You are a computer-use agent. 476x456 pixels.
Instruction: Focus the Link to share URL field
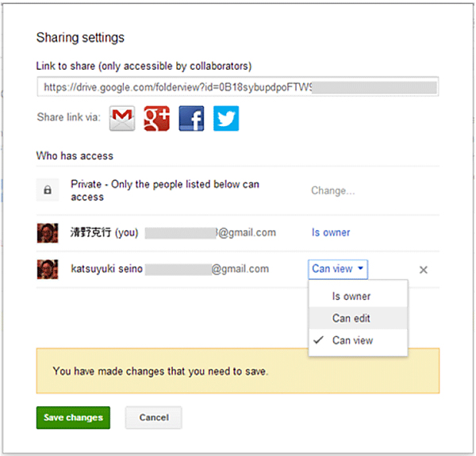point(237,86)
